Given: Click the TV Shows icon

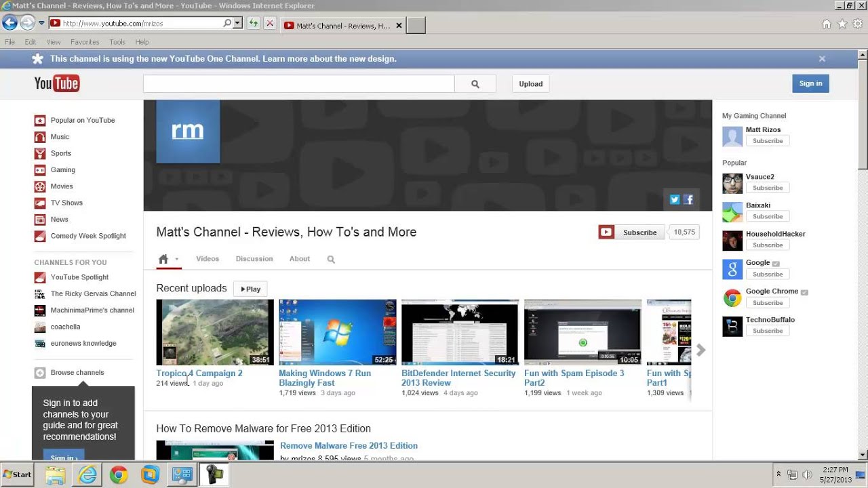Looking at the screenshot, I should click(40, 203).
